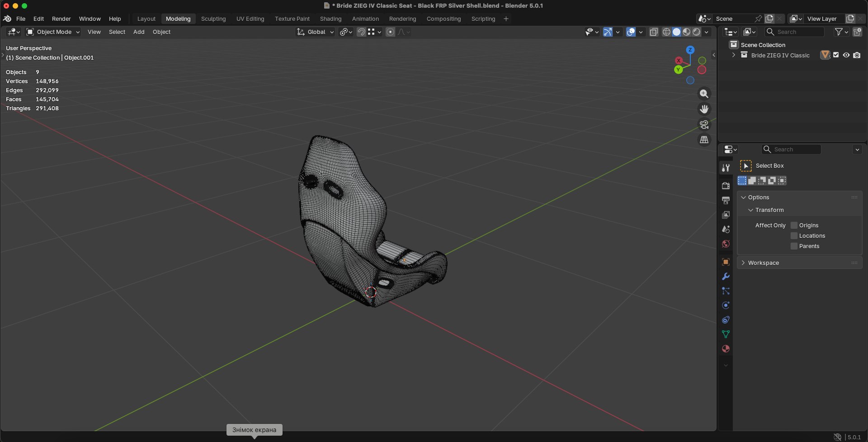This screenshot has height=442, width=868.
Task: Open the Object Mode dropdown
Action: 53,32
